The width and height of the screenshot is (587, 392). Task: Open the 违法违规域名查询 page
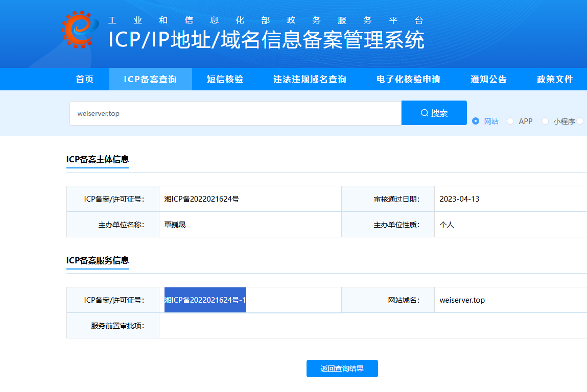pyautogui.click(x=309, y=79)
